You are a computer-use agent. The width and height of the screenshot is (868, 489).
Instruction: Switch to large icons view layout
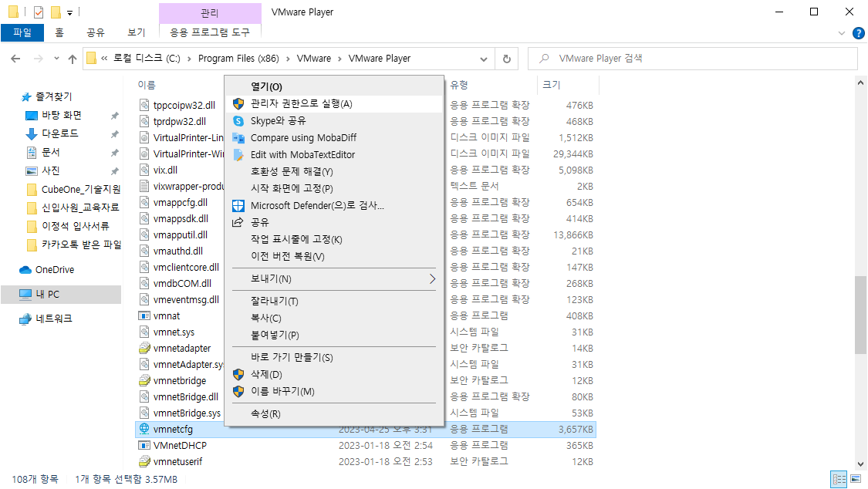click(856, 479)
